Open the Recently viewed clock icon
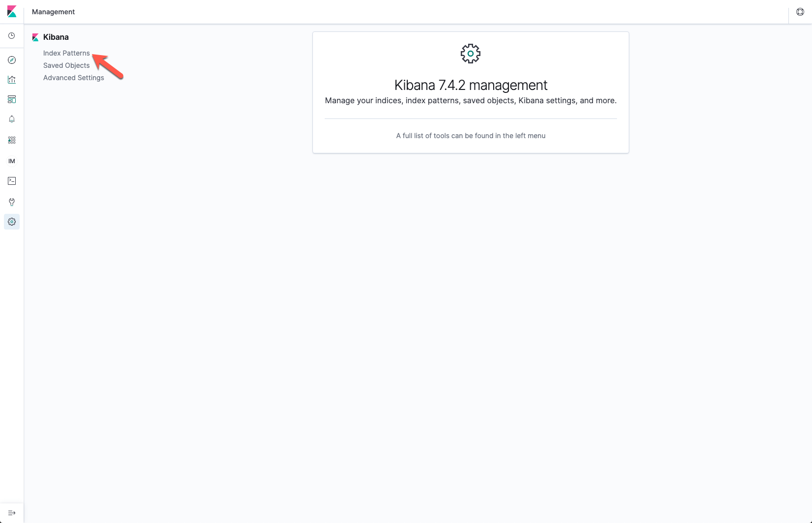This screenshot has width=812, height=523. tap(12, 36)
